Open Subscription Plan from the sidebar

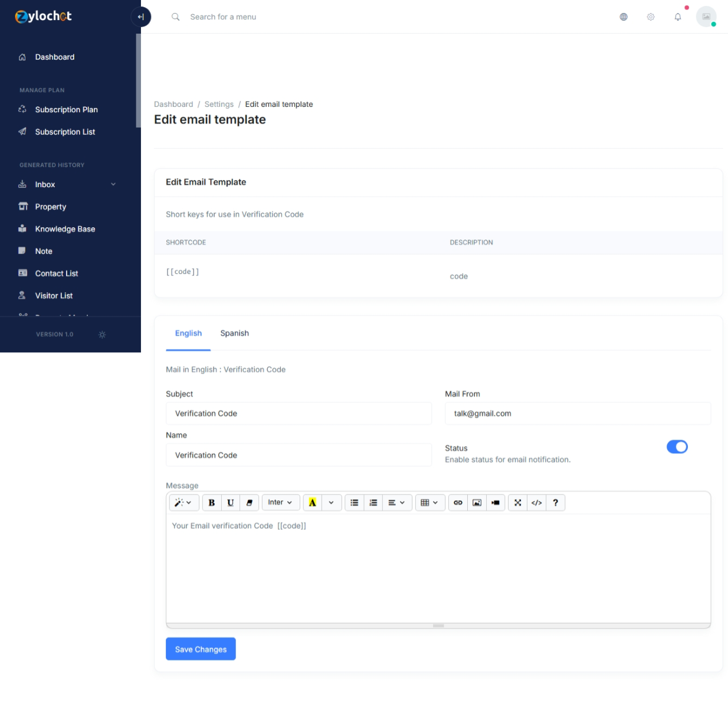(66, 110)
